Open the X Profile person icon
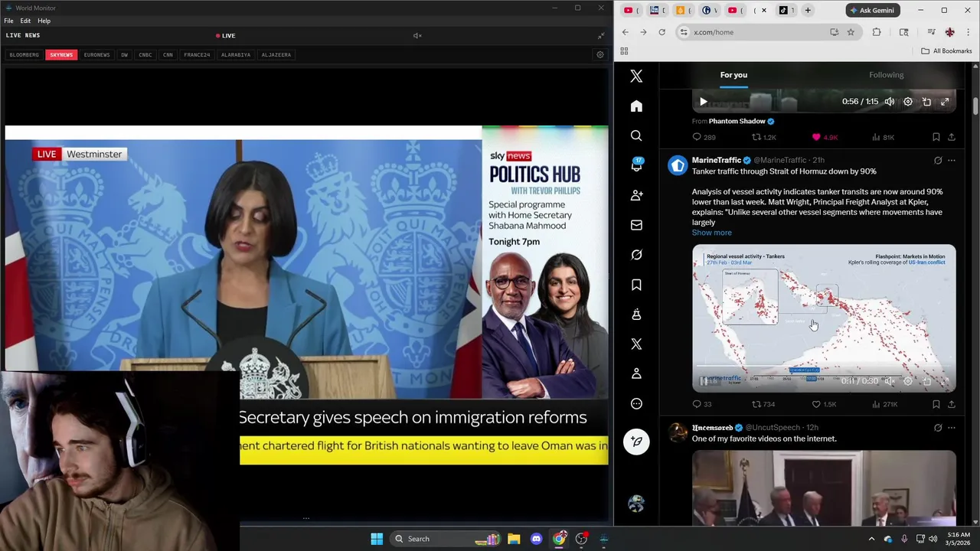This screenshot has width=980, height=551. (636, 373)
